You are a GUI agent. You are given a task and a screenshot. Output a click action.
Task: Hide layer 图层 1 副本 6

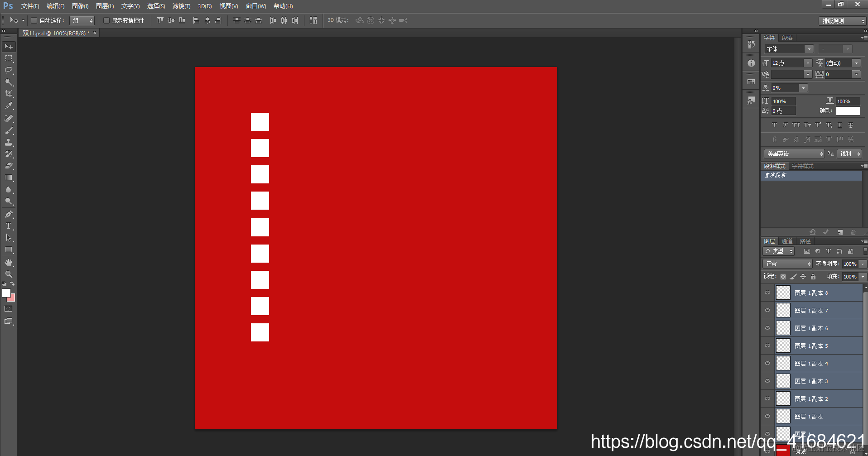pyautogui.click(x=767, y=328)
